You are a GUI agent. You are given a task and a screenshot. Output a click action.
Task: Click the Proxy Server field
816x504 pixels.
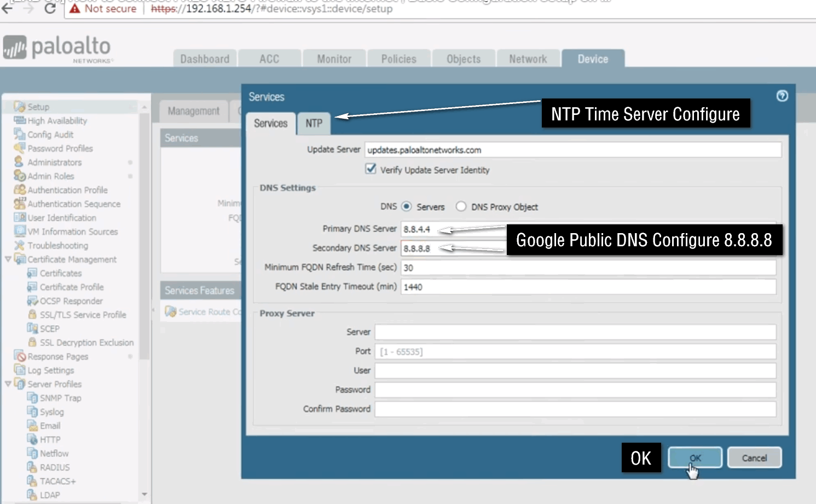click(575, 332)
